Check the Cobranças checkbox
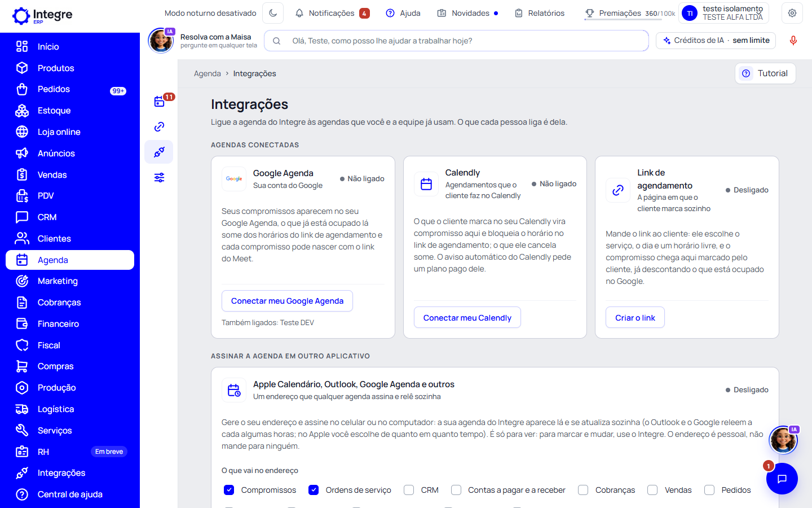812x508 pixels. coord(583,490)
